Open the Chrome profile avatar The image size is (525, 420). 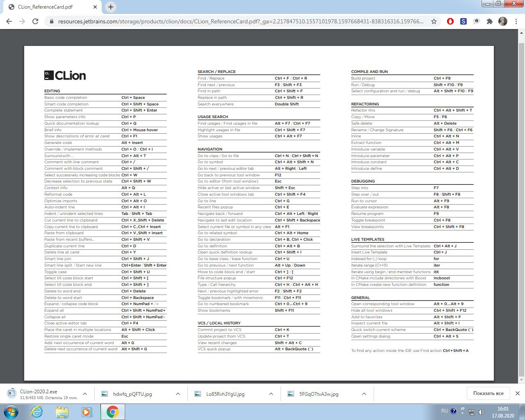click(503, 21)
